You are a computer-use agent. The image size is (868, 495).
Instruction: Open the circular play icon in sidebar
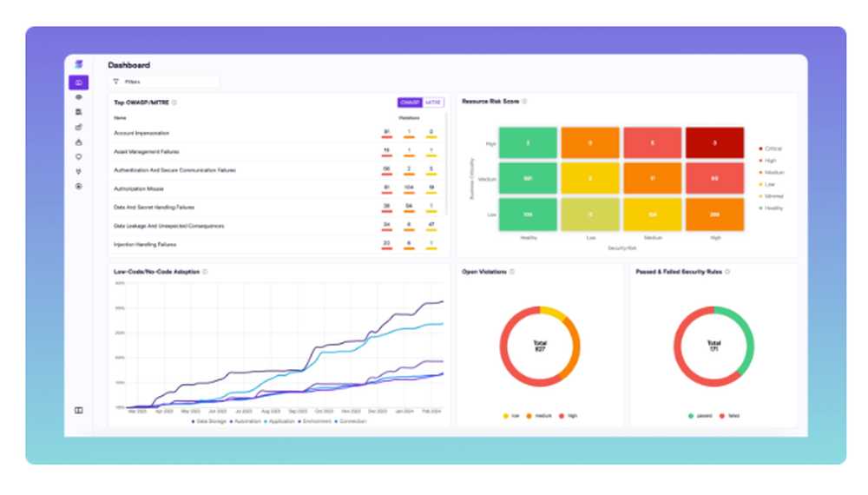click(79, 187)
